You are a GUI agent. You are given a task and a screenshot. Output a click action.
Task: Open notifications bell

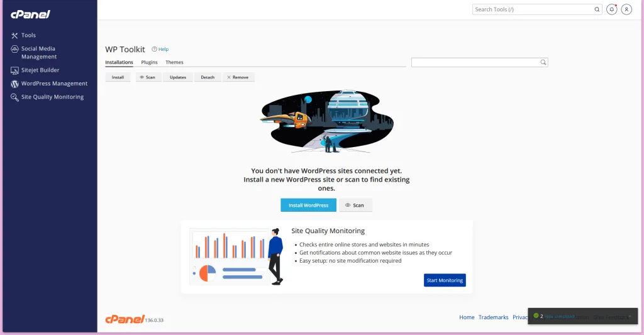click(611, 9)
